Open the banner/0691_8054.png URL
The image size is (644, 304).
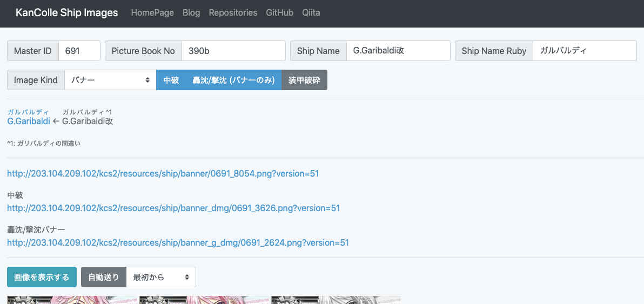[x=163, y=173]
